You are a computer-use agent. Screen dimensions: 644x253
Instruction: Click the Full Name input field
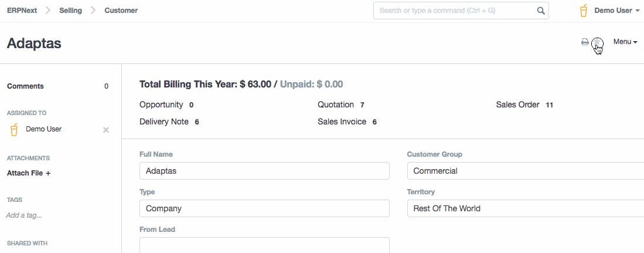click(264, 171)
